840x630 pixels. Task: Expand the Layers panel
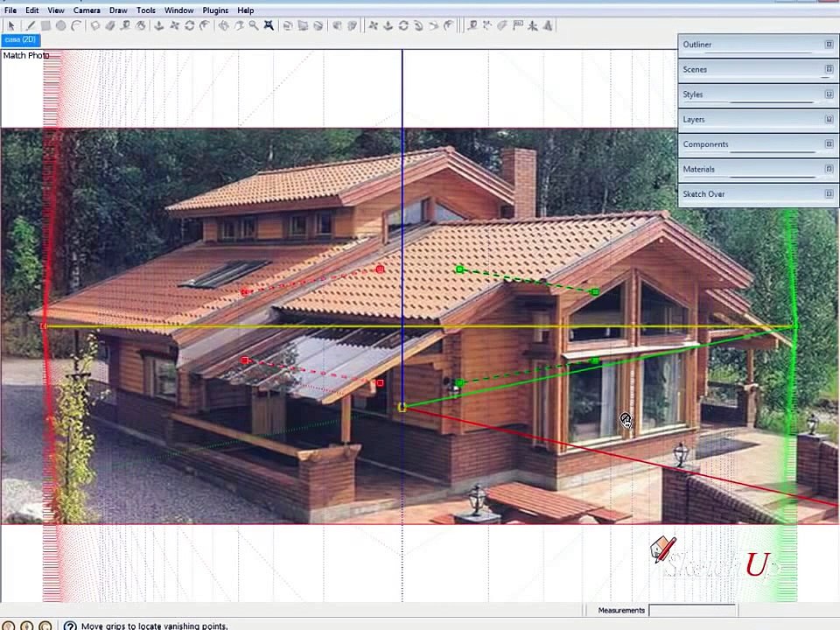pyautogui.click(x=758, y=120)
